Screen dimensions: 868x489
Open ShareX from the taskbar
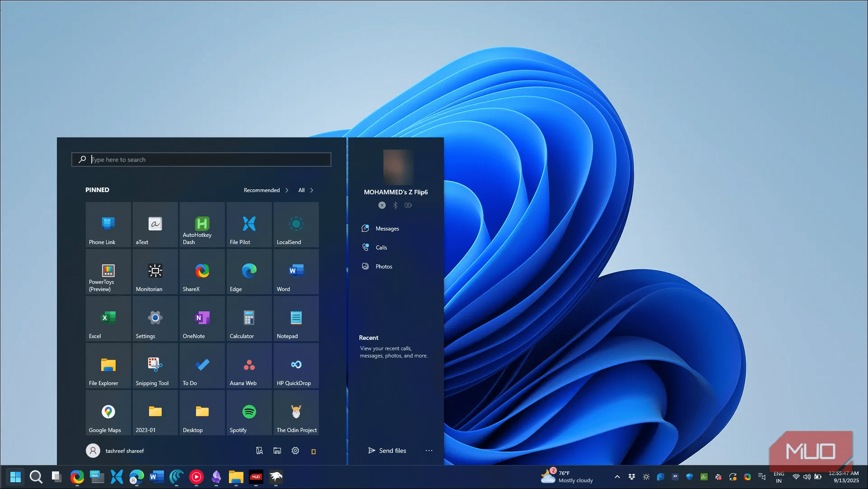pos(77,477)
